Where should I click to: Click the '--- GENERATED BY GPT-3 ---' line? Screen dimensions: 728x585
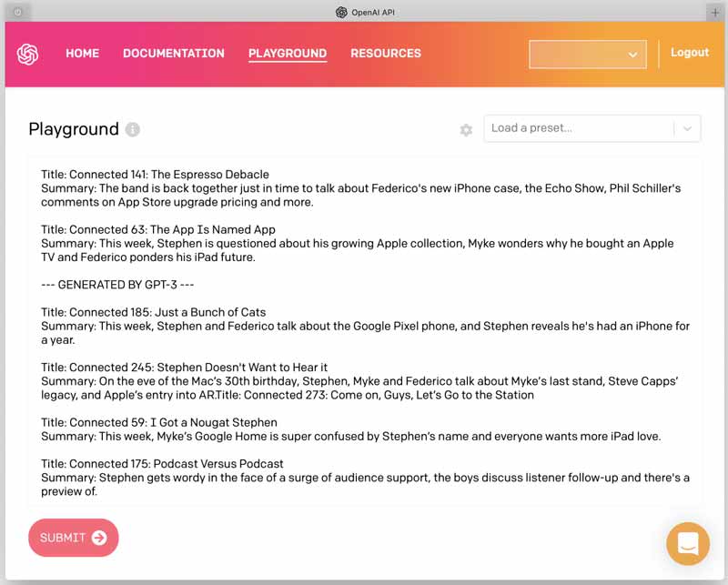117,285
